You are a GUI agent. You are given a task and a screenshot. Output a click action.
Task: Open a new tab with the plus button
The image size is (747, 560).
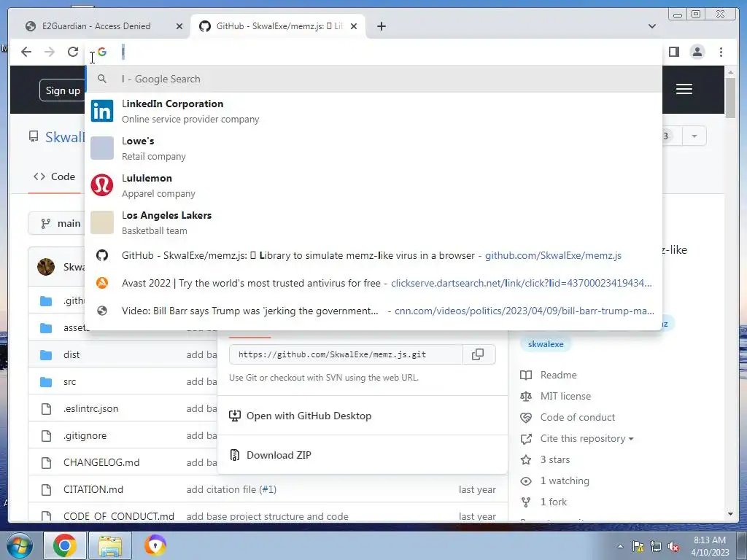pyautogui.click(x=381, y=26)
